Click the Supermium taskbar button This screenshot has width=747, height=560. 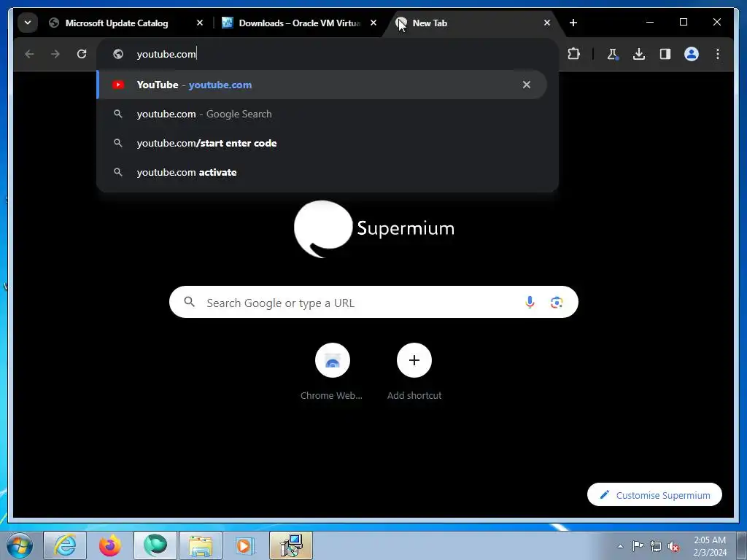click(155, 545)
